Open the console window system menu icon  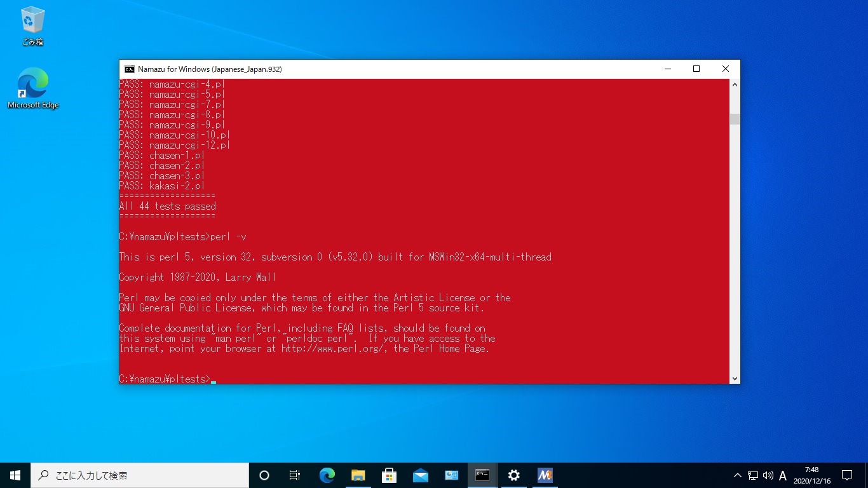[130, 69]
